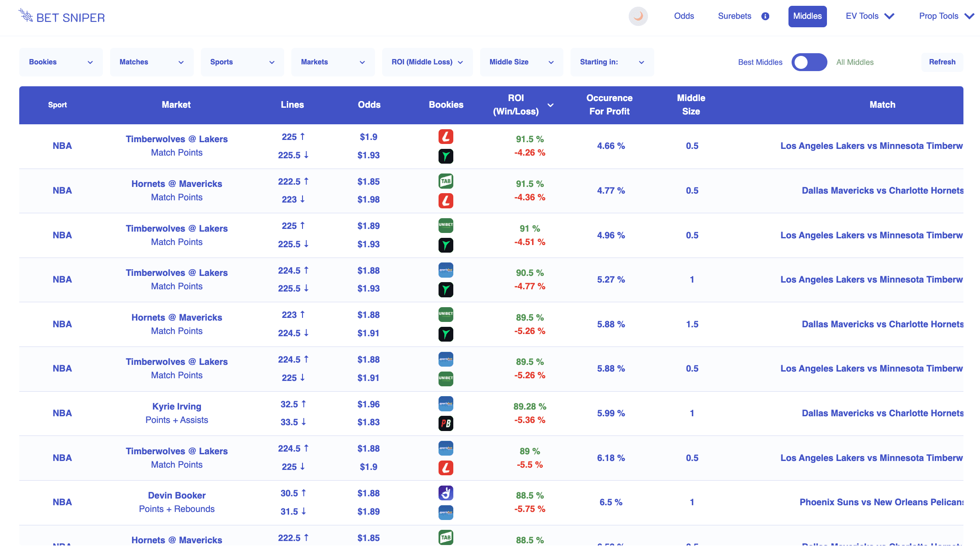Image resolution: width=980 pixels, height=558 pixels.
Task: Open the Sports filter dropdown
Action: click(x=242, y=62)
